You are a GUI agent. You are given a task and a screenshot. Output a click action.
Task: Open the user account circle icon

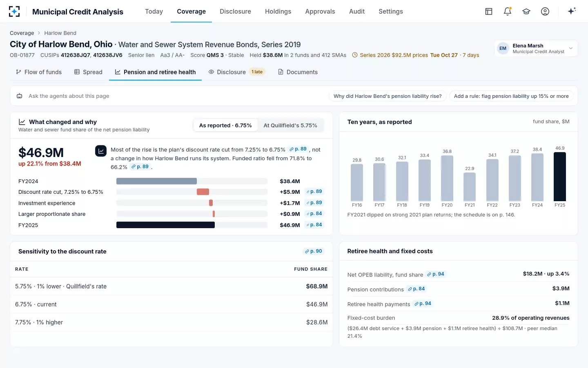pos(545,11)
